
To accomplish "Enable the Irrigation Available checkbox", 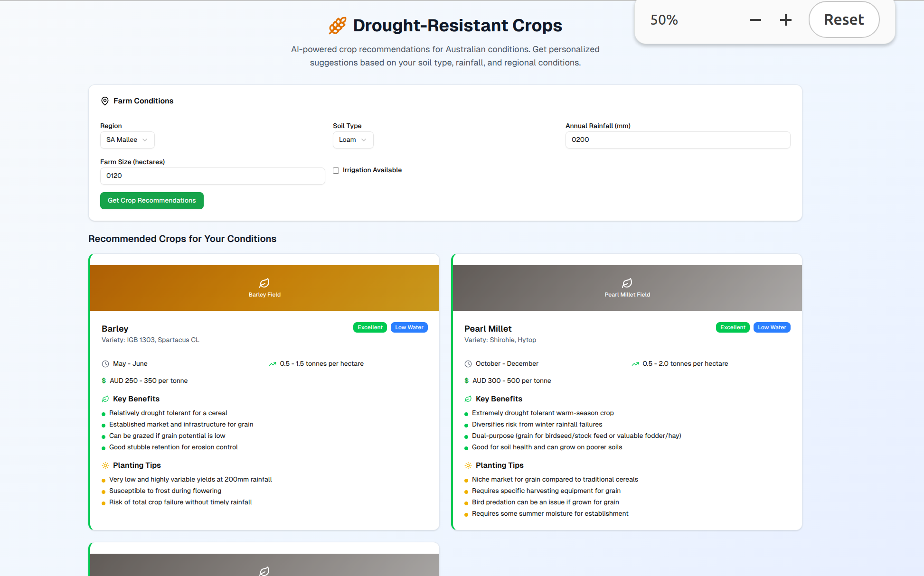I will 336,170.
